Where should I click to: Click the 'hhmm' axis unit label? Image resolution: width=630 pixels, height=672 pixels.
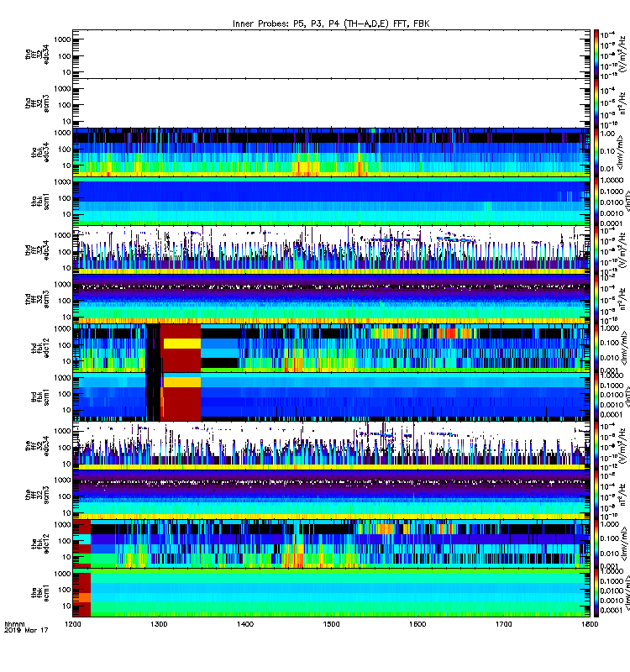tap(14, 624)
